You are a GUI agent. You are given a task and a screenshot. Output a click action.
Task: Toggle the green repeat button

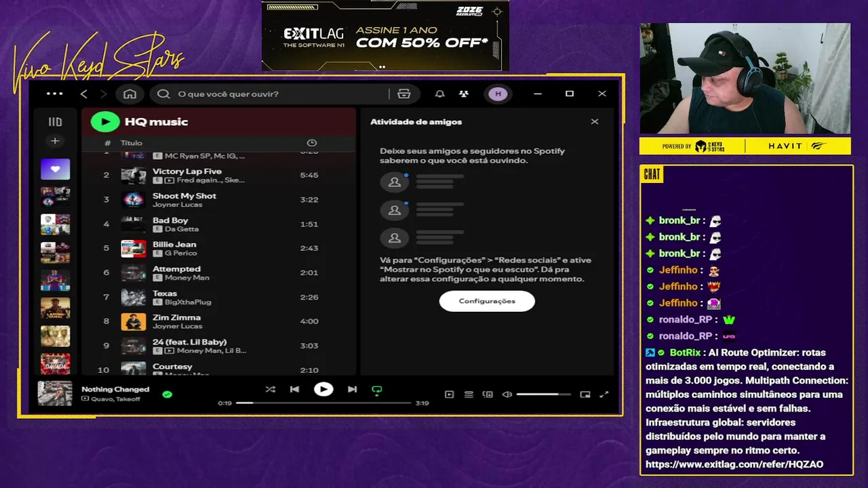(x=377, y=390)
